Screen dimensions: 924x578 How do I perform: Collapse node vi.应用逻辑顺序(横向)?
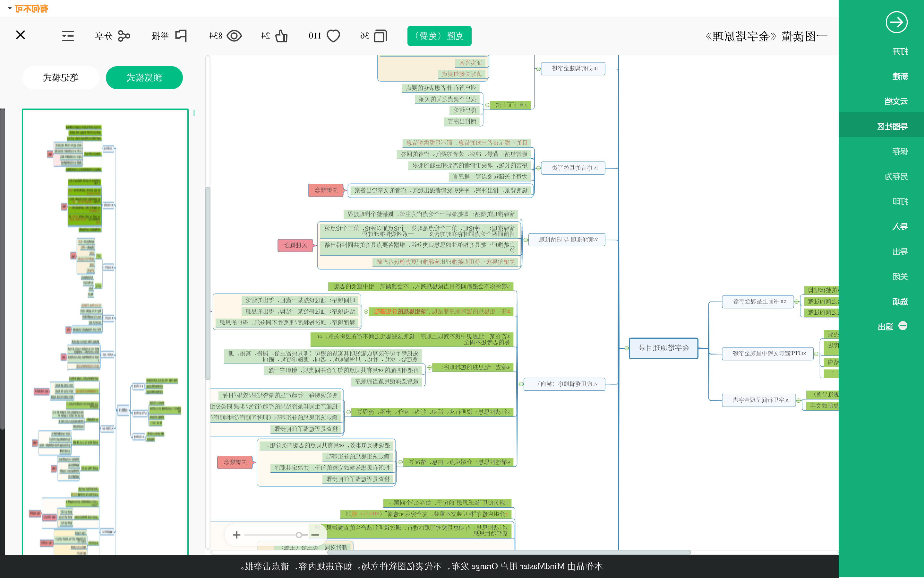(x=521, y=384)
